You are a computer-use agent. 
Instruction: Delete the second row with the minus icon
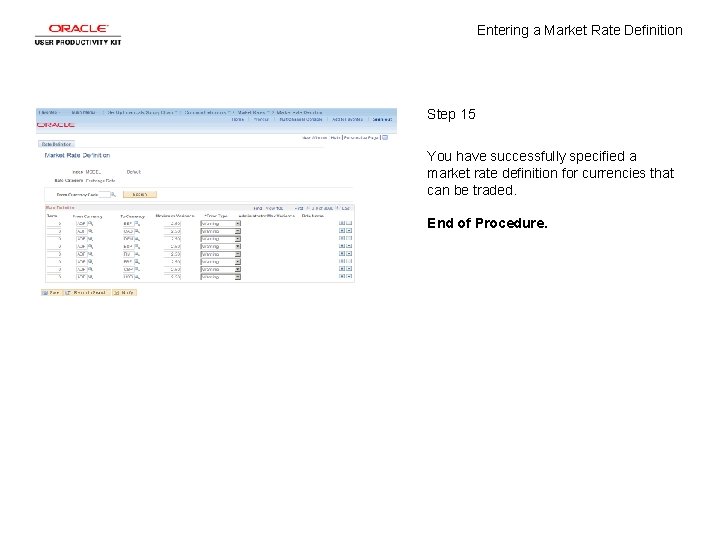(349, 231)
